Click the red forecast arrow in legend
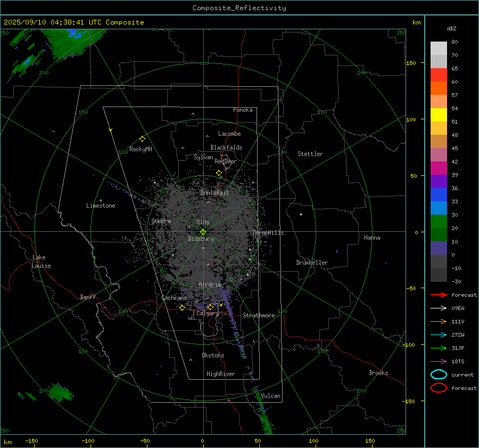 pyautogui.click(x=439, y=295)
